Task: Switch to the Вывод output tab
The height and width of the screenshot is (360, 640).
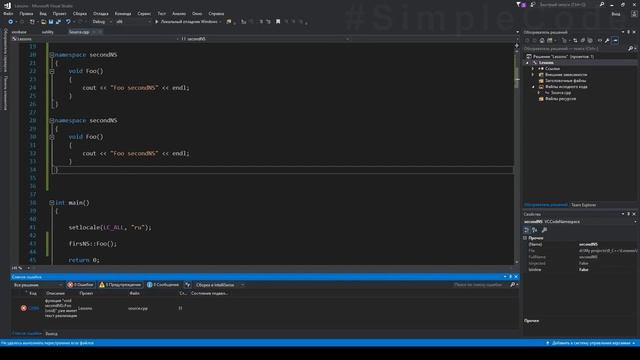Action: click(51, 334)
